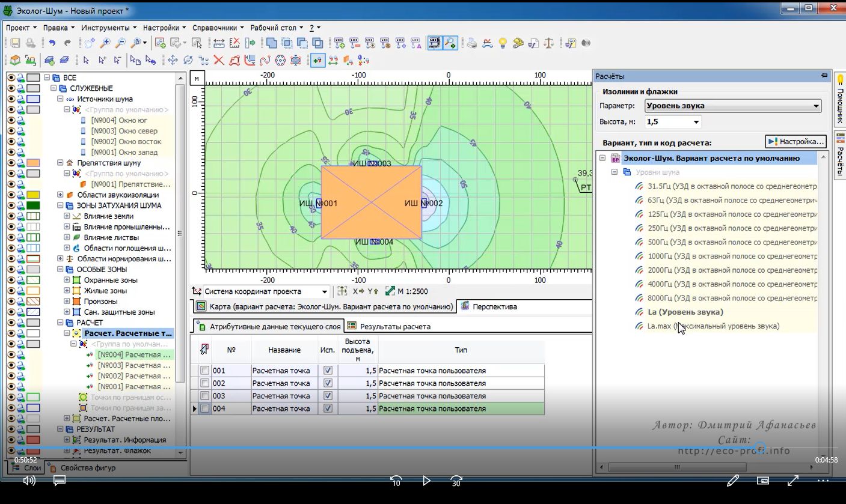Image resolution: width=846 pixels, height=504 pixels.
Task: Select the Pan hand tool
Action: point(90,43)
